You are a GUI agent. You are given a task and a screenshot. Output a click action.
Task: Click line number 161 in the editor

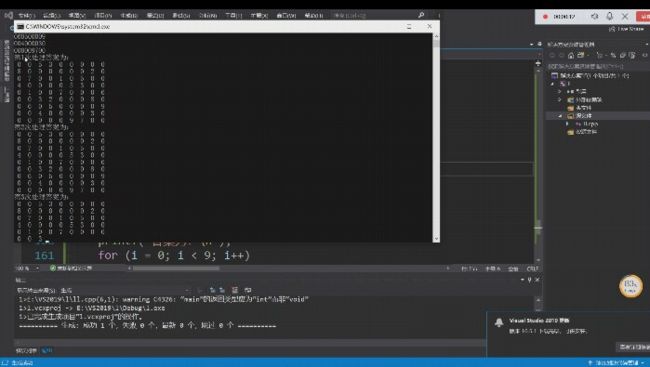[x=44, y=255]
